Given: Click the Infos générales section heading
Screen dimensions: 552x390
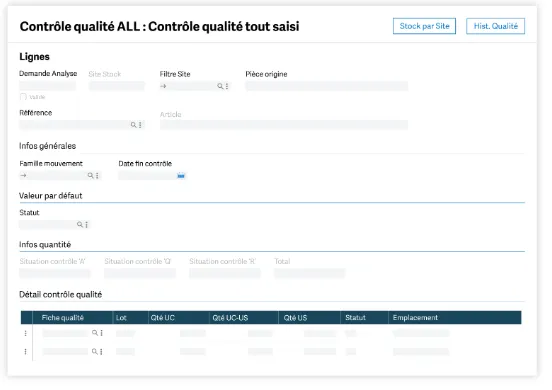Looking at the screenshot, I should [48, 146].
